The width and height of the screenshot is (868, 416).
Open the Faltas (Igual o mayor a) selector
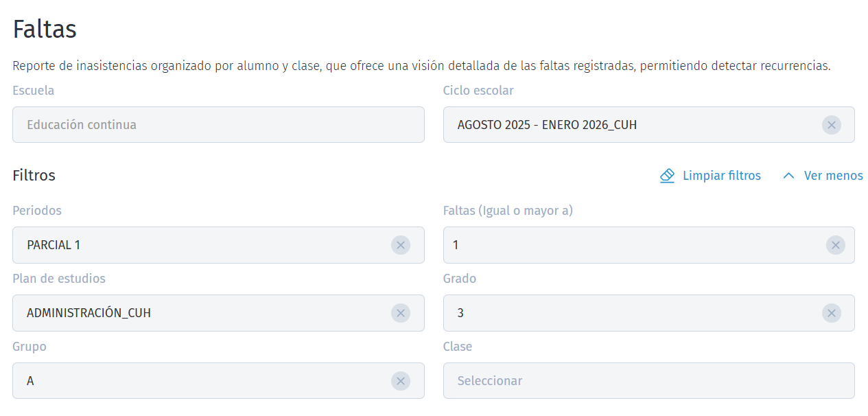click(x=618, y=245)
